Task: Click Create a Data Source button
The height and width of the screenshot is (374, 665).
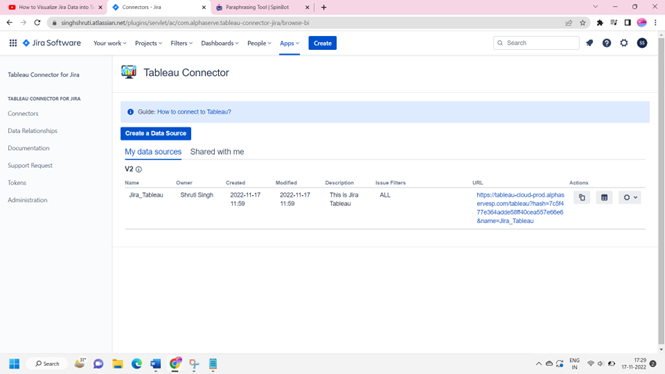Action: (156, 134)
